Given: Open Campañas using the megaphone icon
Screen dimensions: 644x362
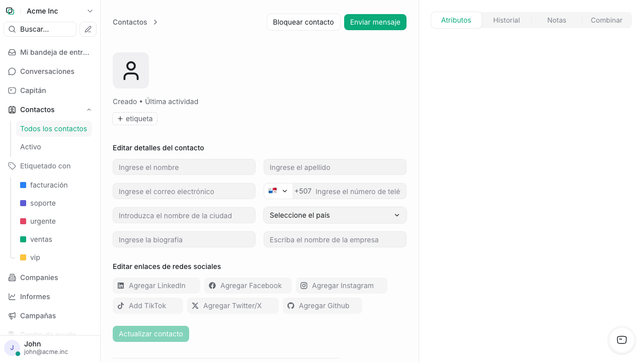Looking at the screenshot, I should click(x=12, y=316).
